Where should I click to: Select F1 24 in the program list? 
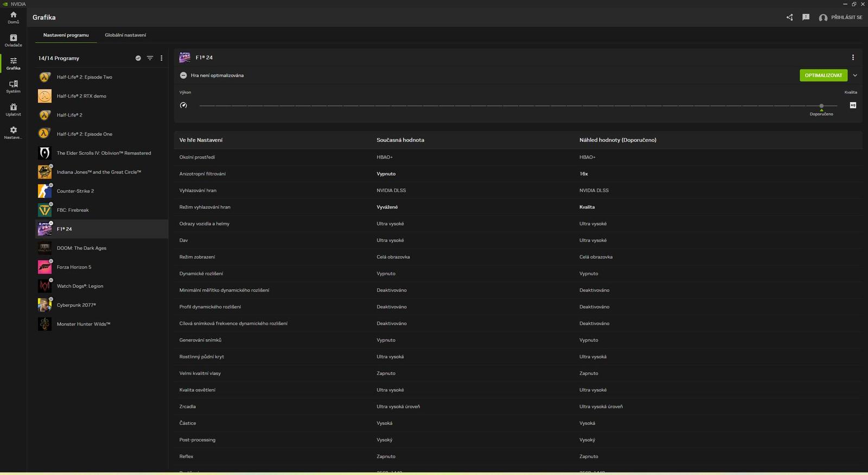[x=101, y=229]
